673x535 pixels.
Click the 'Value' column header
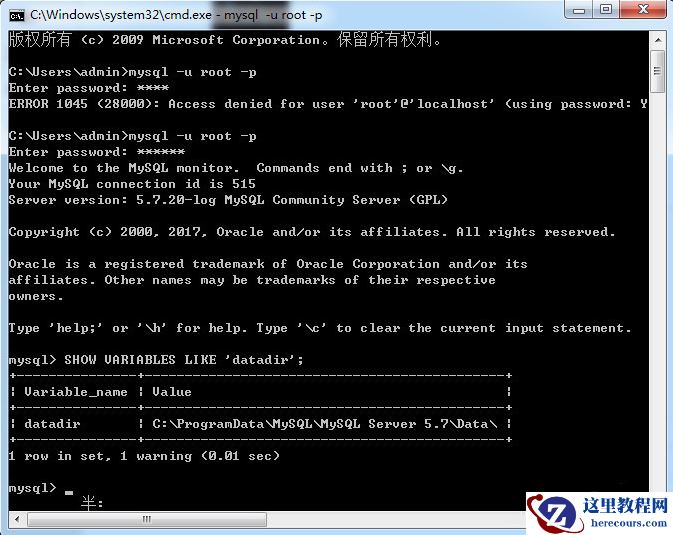click(172, 392)
